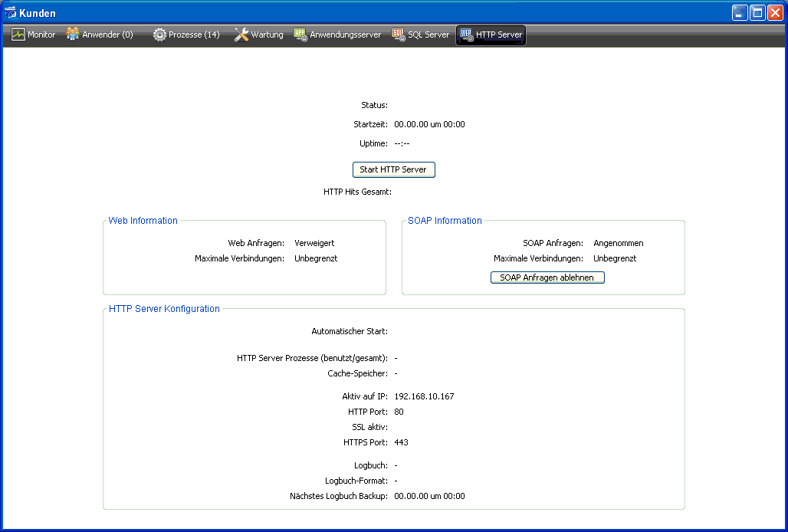Close the Kunden window
The image size is (788, 532).
pyautogui.click(x=775, y=13)
